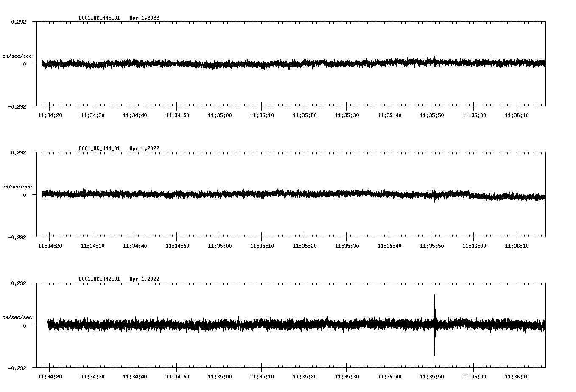Click the 11:35:30 time label under HNZ plot
This screenshot has width=576, height=392.
click(347, 377)
